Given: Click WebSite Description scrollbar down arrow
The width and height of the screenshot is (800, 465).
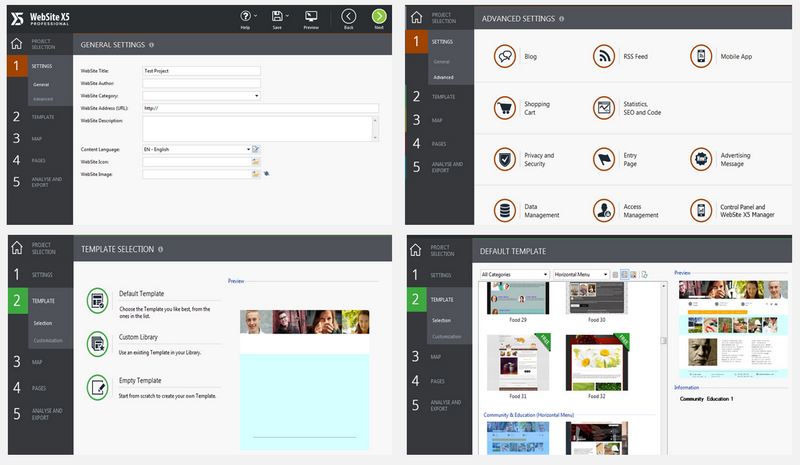Looking at the screenshot, I should click(x=375, y=137).
